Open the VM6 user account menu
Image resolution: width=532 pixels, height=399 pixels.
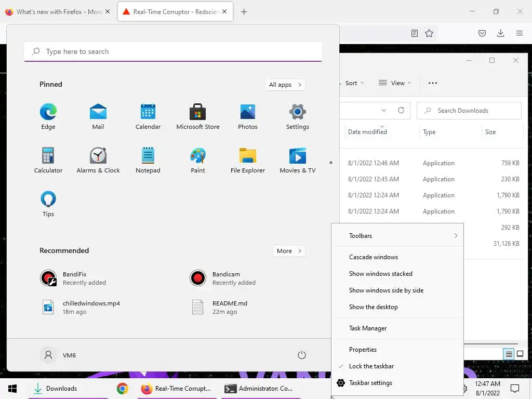point(58,355)
